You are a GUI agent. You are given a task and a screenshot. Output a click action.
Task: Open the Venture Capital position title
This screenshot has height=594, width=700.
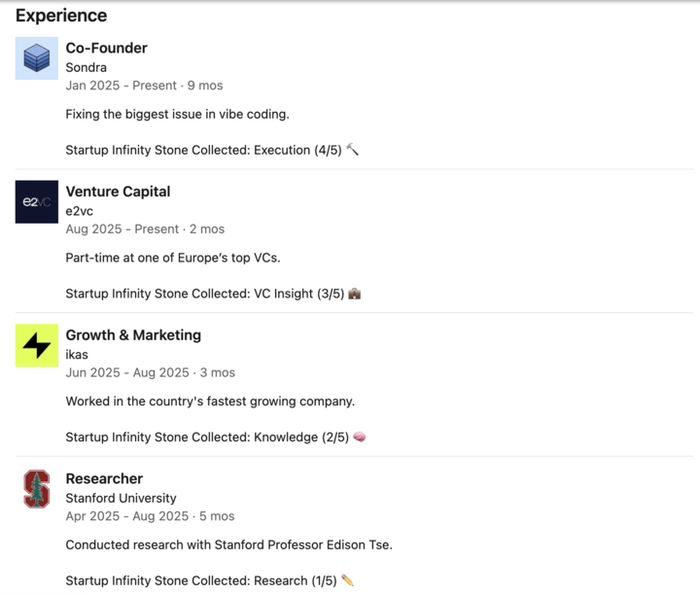(x=118, y=192)
